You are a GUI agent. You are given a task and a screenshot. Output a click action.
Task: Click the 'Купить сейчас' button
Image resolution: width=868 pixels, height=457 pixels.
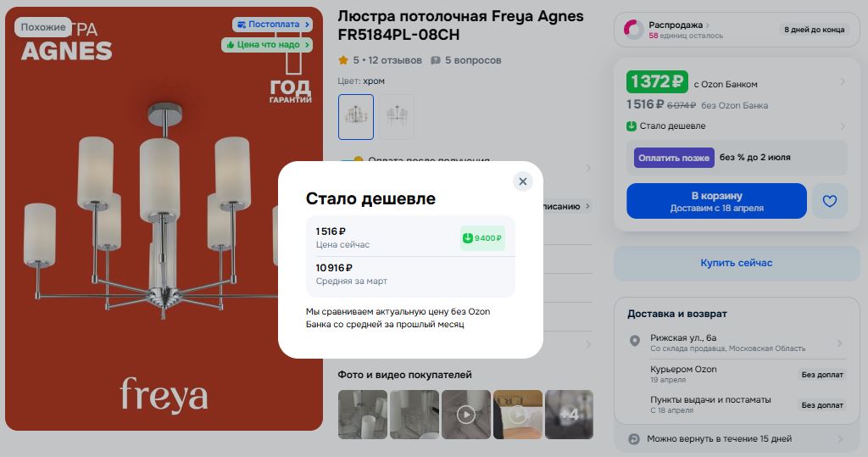point(737,263)
